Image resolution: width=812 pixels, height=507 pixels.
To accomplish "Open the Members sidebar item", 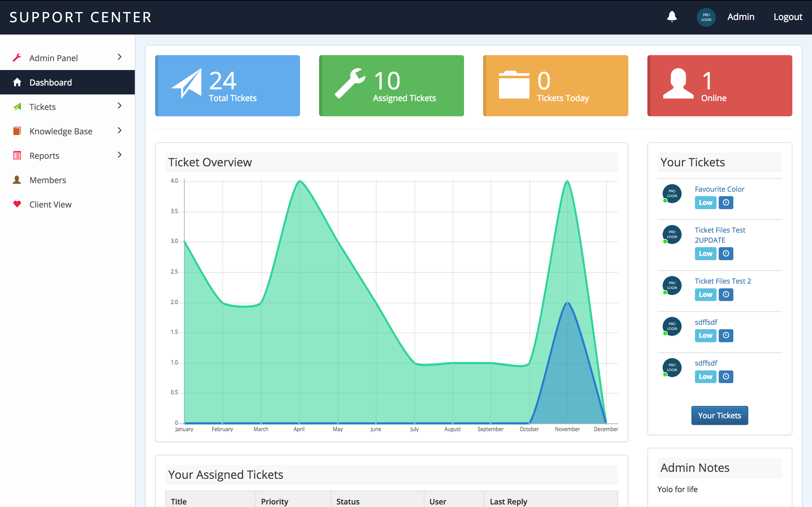I will (48, 180).
